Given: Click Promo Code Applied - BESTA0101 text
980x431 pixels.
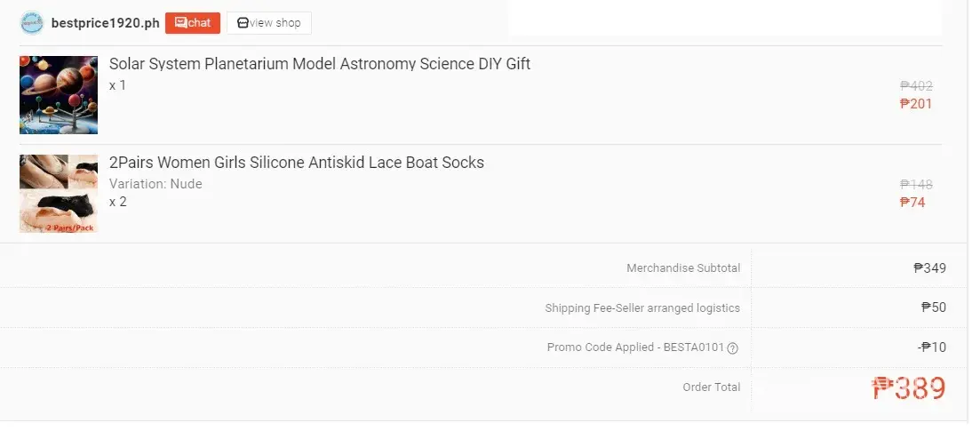Looking at the screenshot, I should (x=635, y=347).
